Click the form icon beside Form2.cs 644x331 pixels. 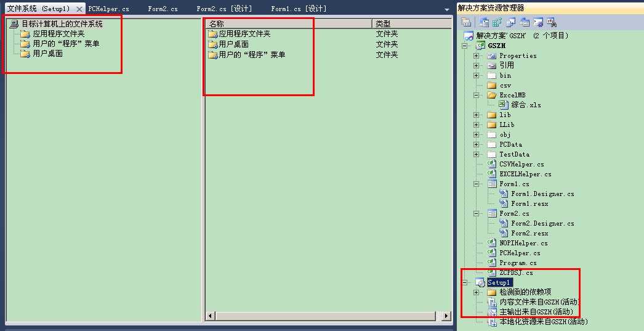click(x=492, y=213)
